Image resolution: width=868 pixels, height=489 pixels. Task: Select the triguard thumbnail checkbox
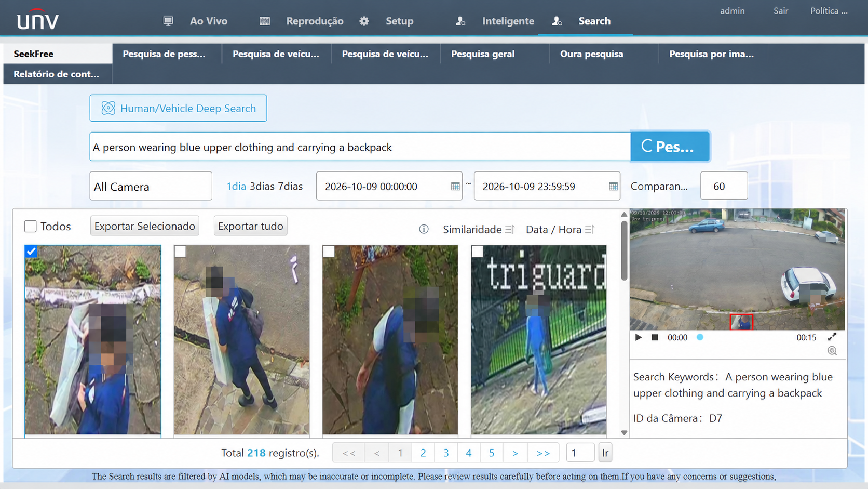[x=477, y=252]
